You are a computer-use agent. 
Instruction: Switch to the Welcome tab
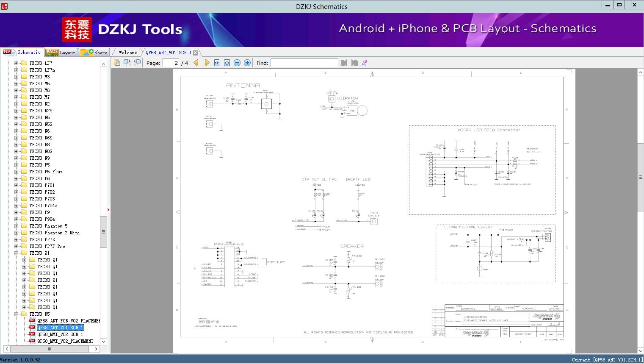[128, 53]
